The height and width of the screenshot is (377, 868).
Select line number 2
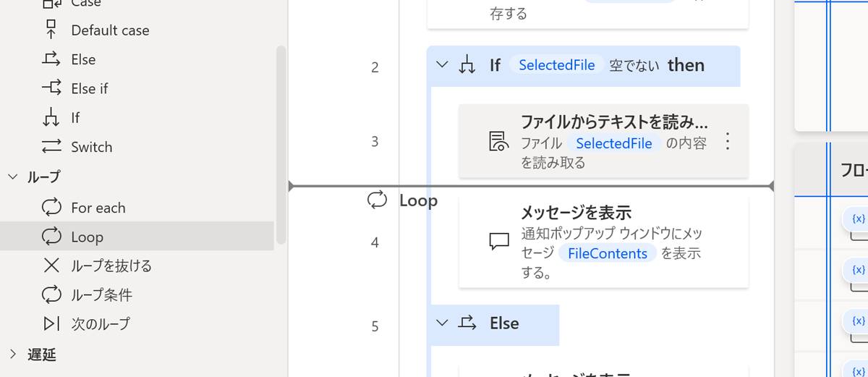(375, 67)
